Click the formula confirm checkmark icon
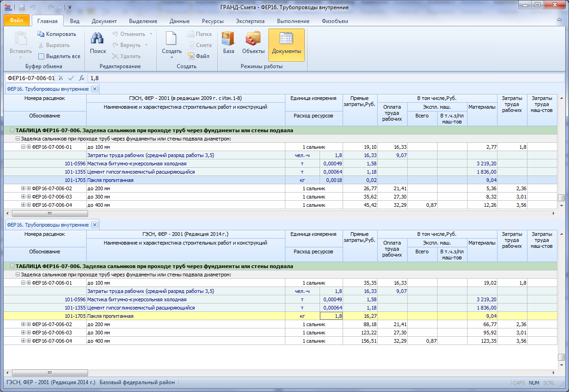The image size is (569, 392). point(71,78)
